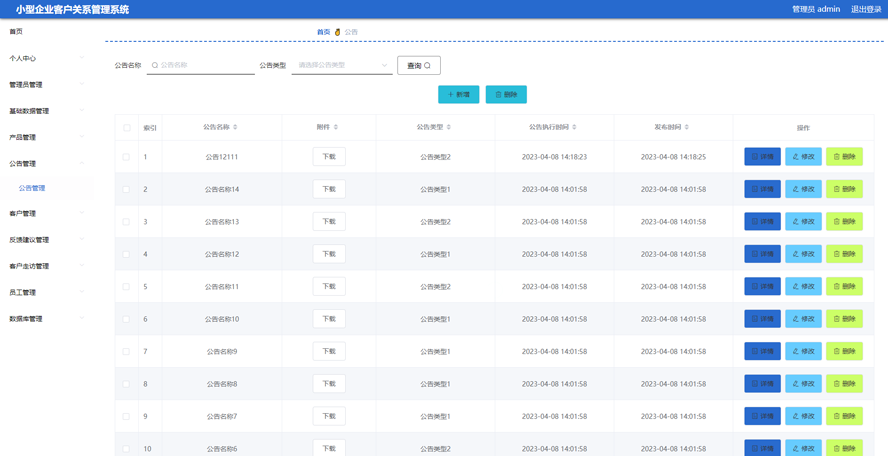Click the 2023-04-08 14:18:23 time cell

coord(554,157)
